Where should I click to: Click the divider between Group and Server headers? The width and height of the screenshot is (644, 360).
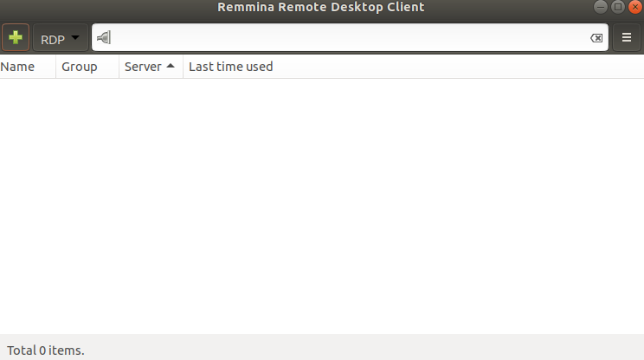[x=119, y=67]
